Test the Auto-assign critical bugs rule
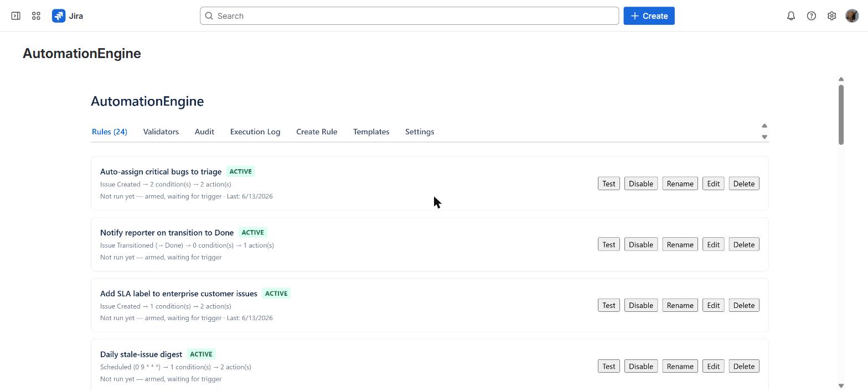This screenshot has width=868, height=392. coord(609,184)
